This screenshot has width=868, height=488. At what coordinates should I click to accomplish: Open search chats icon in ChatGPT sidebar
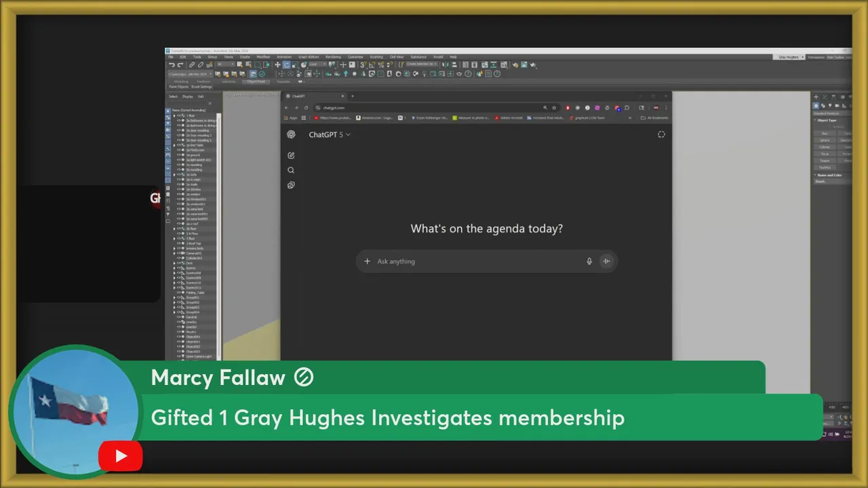pyautogui.click(x=291, y=170)
